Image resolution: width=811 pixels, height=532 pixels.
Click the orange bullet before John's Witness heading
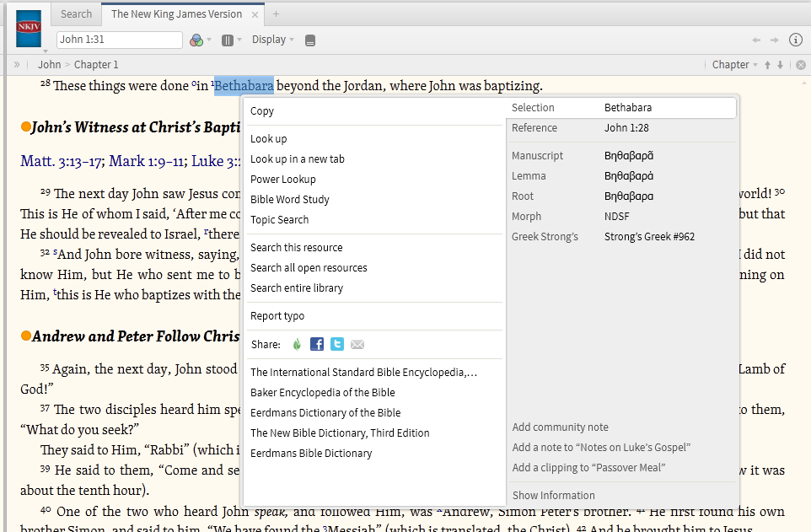pos(25,126)
